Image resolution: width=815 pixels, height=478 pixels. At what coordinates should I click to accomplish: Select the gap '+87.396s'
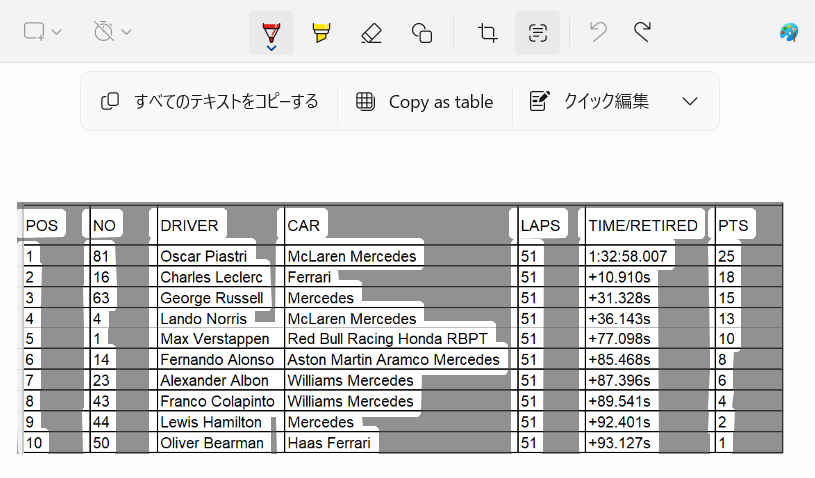620,380
